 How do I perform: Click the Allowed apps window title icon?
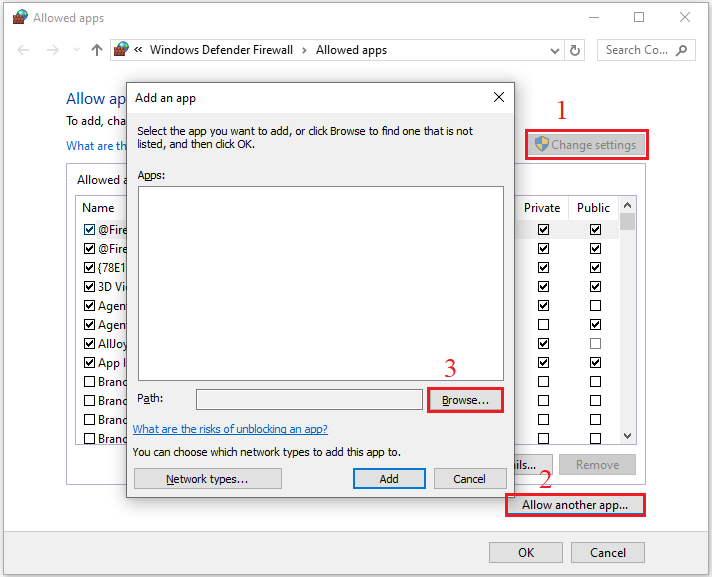coord(20,17)
